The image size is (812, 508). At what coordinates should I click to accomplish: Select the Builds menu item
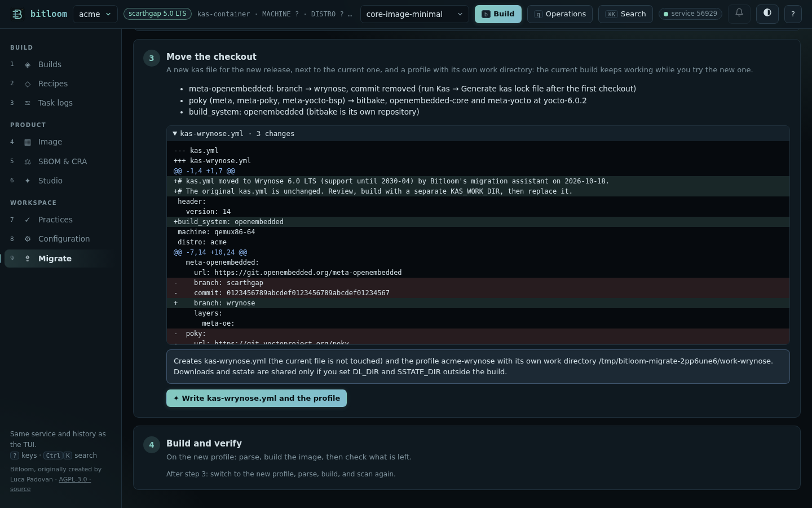(60, 65)
